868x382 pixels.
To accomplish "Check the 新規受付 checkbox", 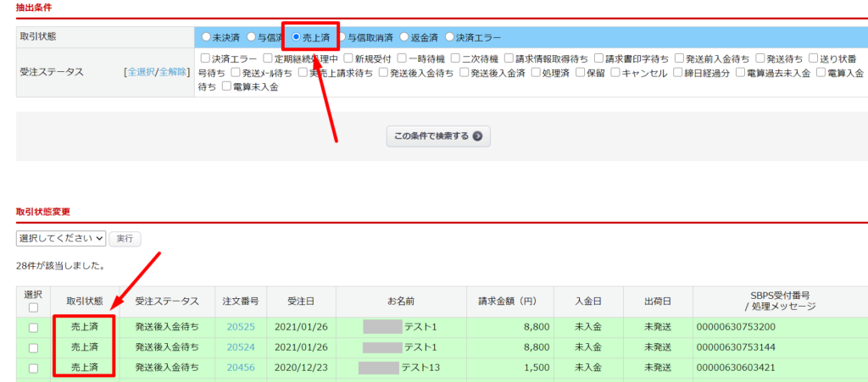I will pos(348,58).
